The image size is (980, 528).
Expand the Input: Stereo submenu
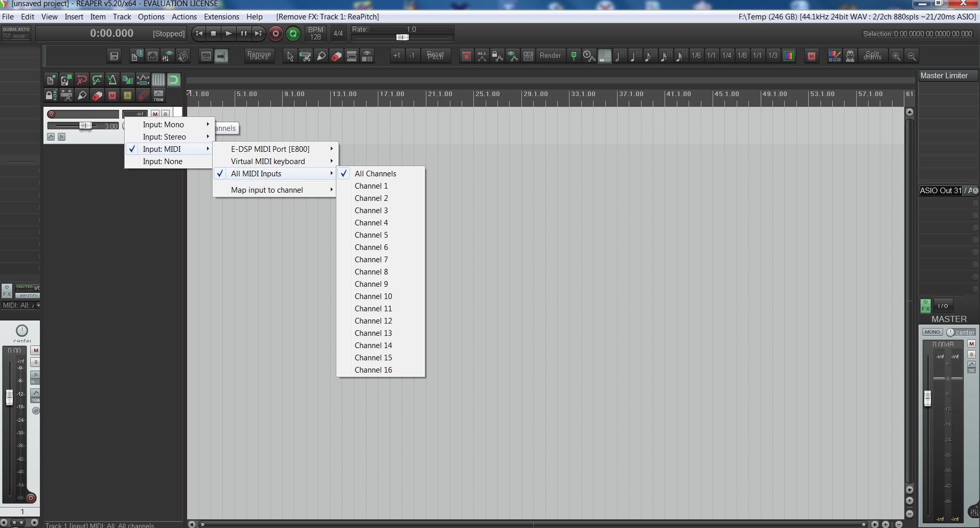coord(169,136)
